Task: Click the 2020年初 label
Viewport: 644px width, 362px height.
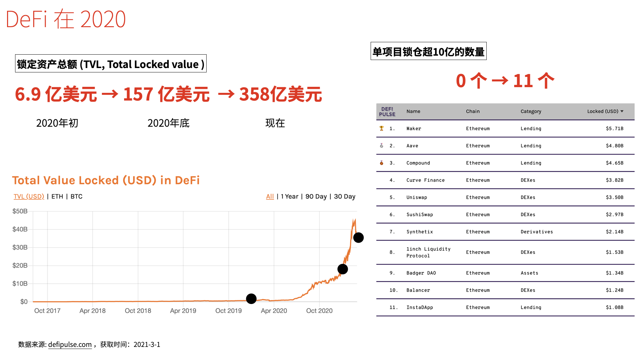Action: pos(57,123)
